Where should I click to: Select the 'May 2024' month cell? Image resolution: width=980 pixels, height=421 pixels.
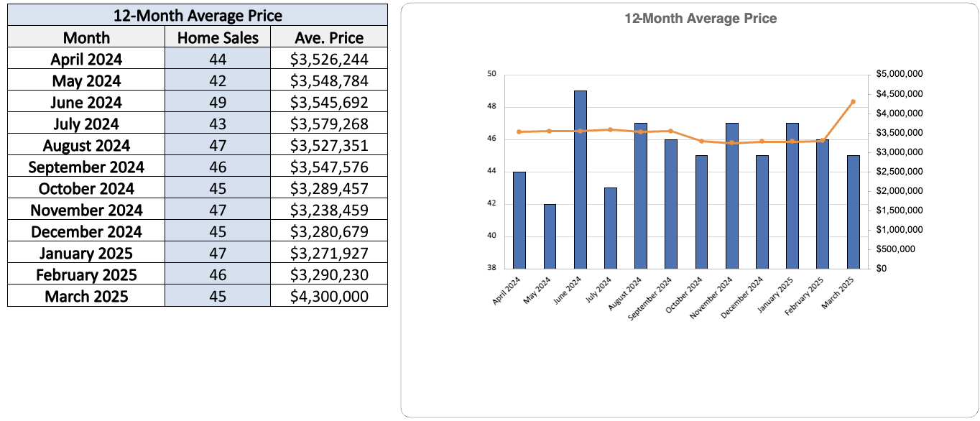86,80
